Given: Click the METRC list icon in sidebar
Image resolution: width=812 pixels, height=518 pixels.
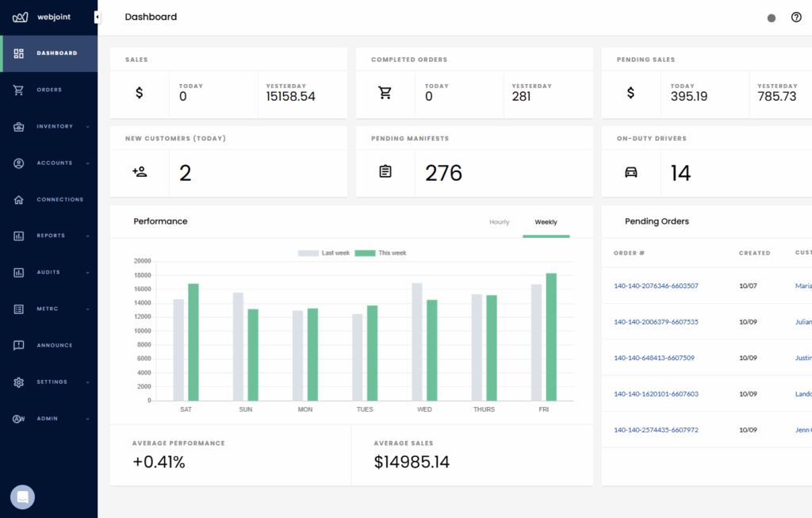Looking at the screenshot, I should tap(19, 309).
